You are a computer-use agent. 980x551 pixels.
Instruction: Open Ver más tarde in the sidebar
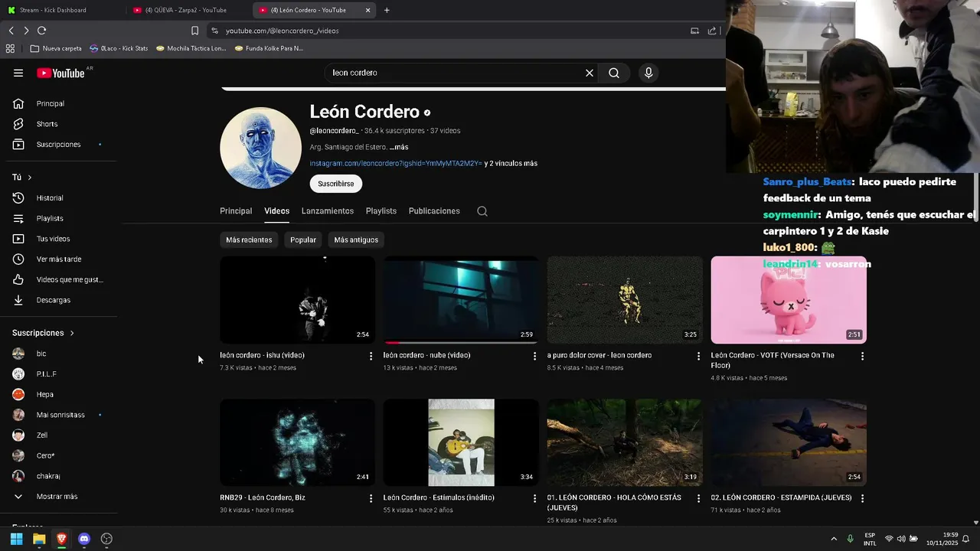pos(58,259)
